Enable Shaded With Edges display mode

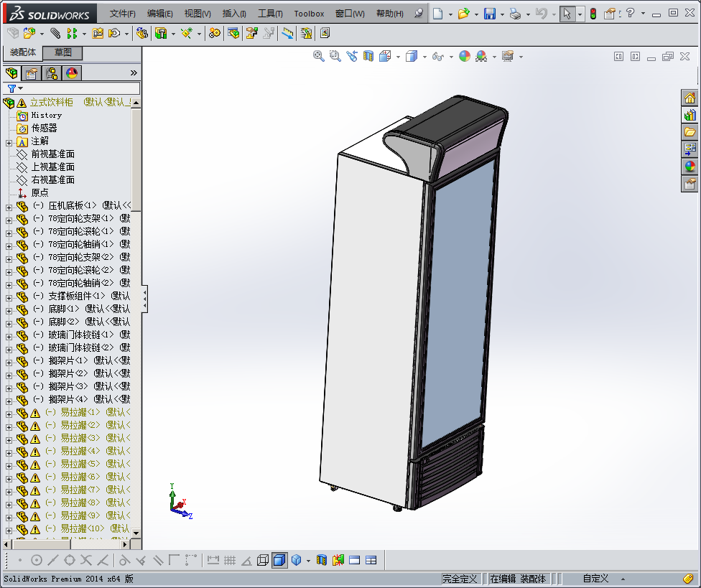pyautogui.click(x=279, y=560)
